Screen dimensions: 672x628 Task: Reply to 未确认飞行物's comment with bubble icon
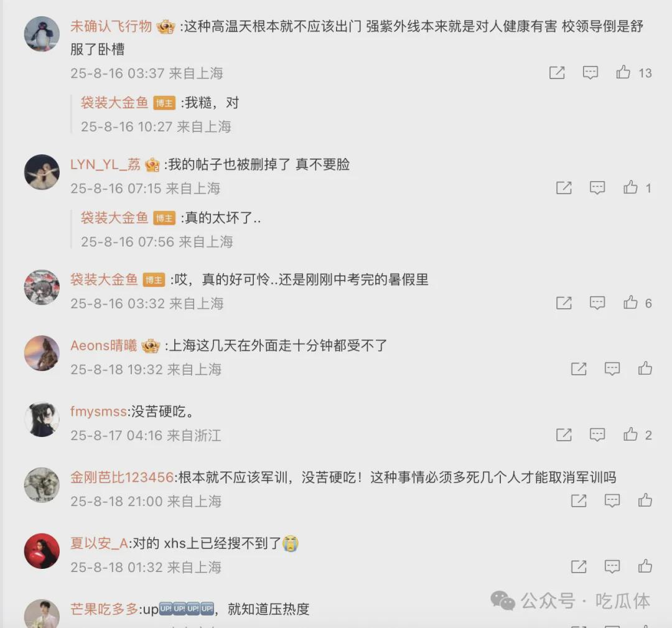click(x=590, y=72)
